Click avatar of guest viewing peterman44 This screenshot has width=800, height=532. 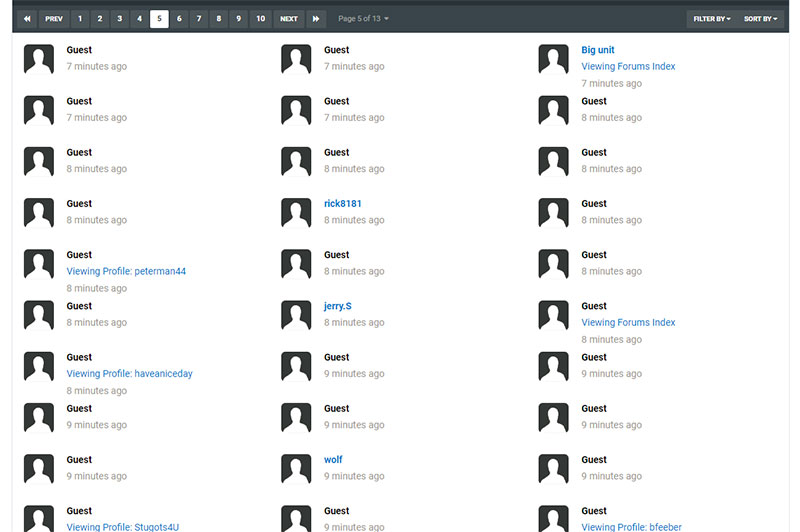pos(39,264)
